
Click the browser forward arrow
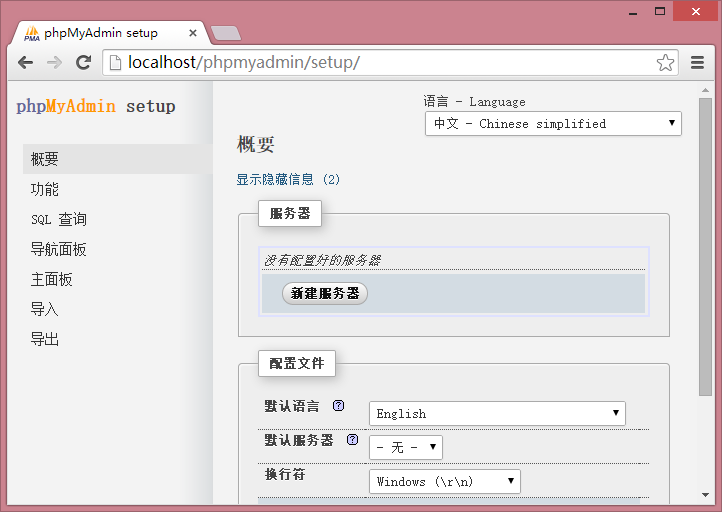pyautogui.click(x=54, y=62)
